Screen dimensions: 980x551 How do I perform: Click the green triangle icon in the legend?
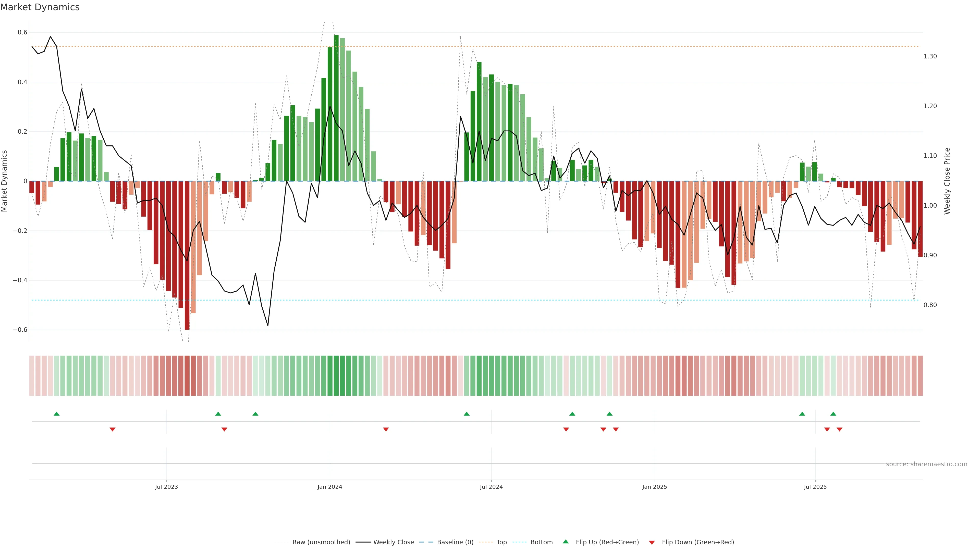[x=566, y=542]
